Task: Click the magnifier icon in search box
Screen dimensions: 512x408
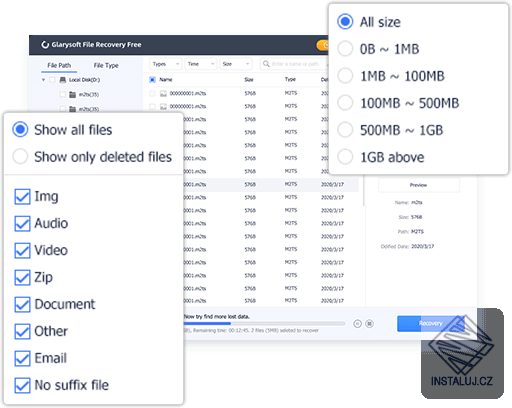Action: click(266, 64)
